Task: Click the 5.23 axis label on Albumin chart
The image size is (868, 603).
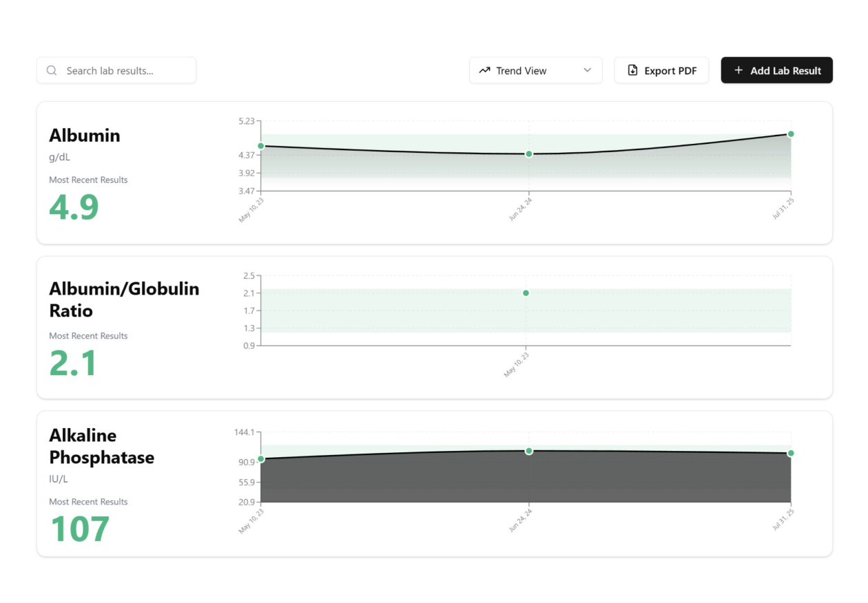Action: (246, 121)
